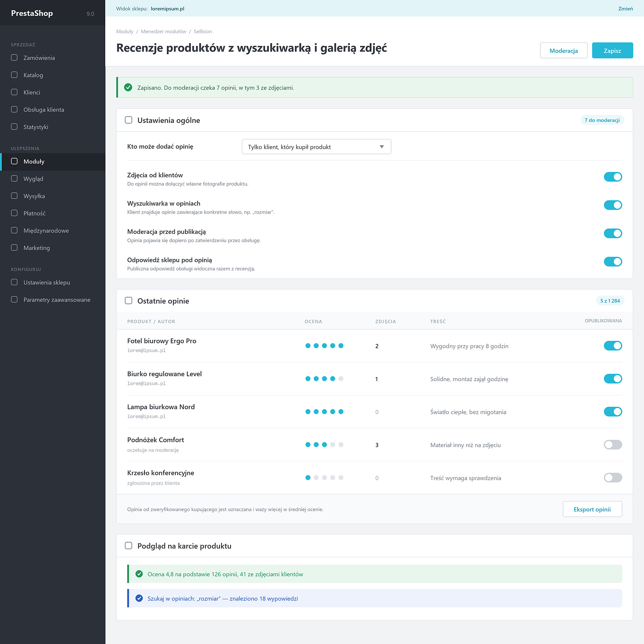Screen dimensions: 644x644
Task: Click the Katalog sidebar icon
Action: tap(14, 75)
